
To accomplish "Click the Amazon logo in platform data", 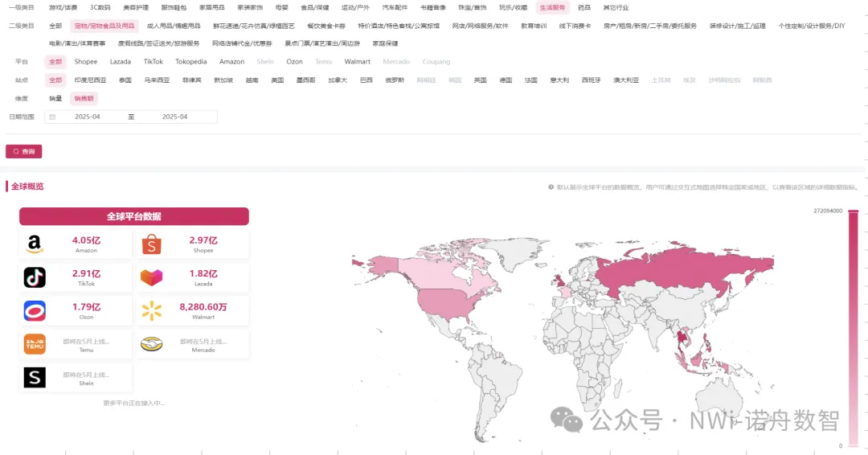I will (x=35, y=244).
